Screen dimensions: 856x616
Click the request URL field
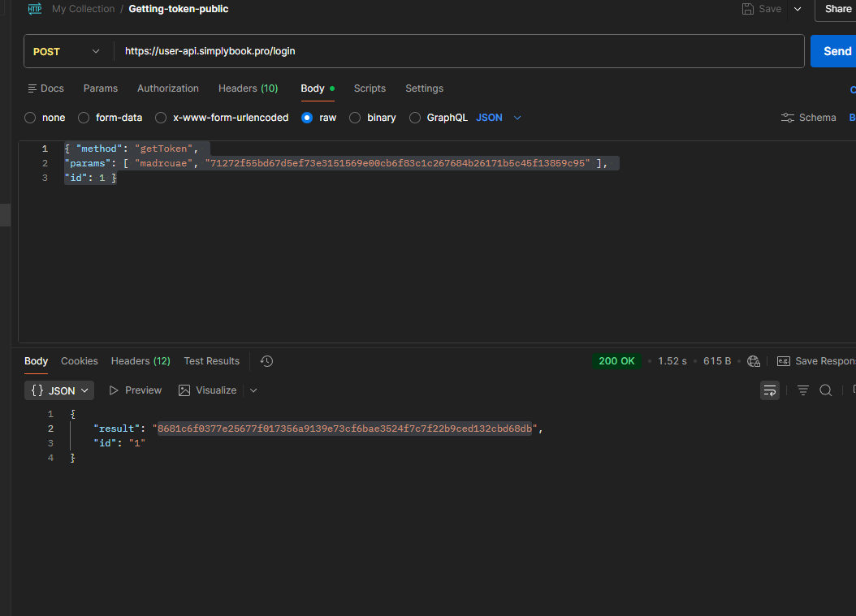(x=455, y=51)
